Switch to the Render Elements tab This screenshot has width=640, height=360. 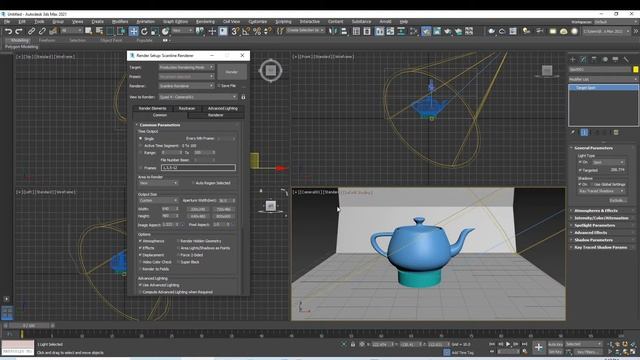point(153,108)
